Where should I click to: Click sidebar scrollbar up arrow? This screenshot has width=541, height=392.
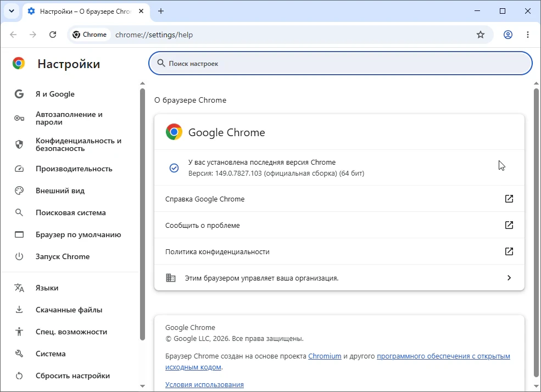[142, 83]
